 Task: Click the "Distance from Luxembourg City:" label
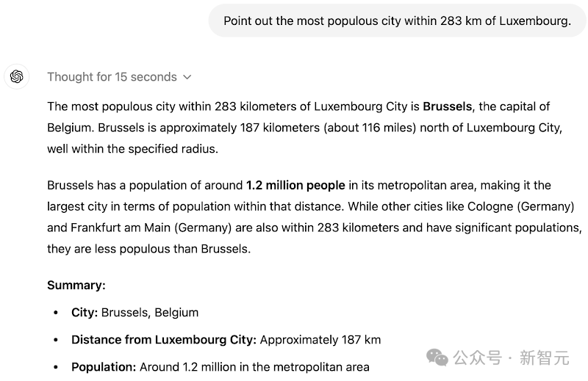[x=164, y=340]
